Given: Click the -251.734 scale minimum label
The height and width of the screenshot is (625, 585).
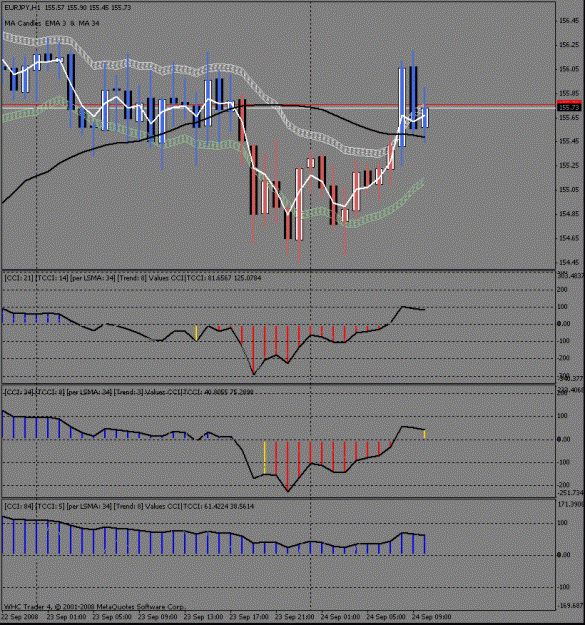Looking at the screenshot, I should (570, 493).
